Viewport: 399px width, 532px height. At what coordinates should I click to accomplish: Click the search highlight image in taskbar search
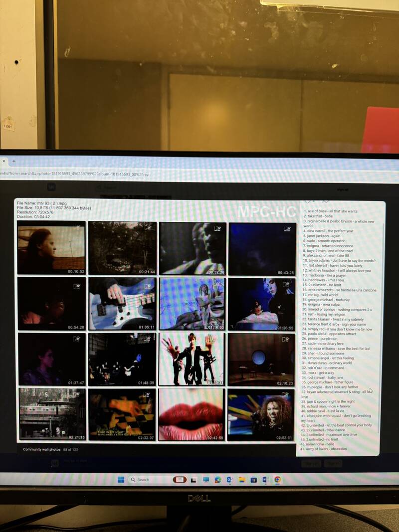[x=180, y=480]
